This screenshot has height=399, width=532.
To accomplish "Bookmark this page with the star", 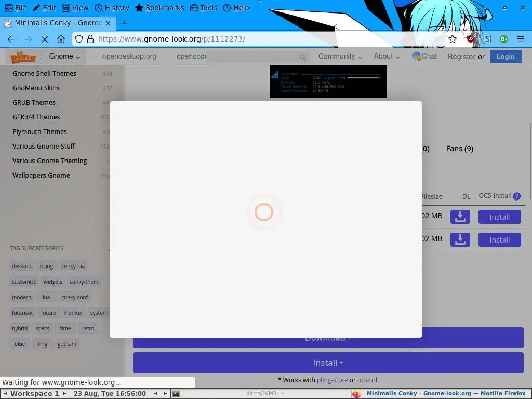I will [x=453, y=39].
